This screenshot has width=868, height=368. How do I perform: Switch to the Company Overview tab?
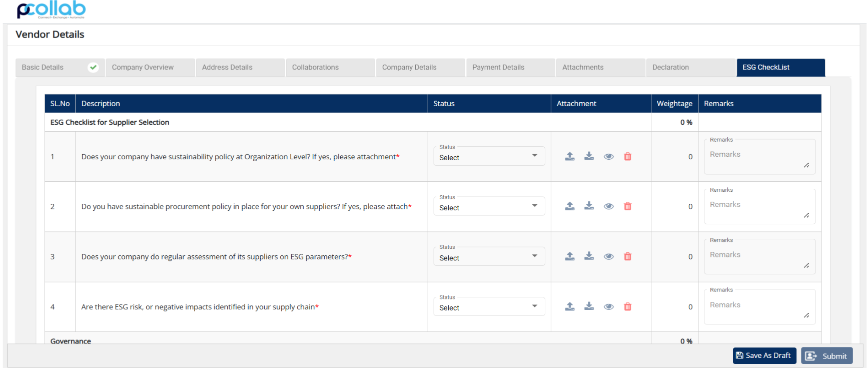pyautogui.click(x=150, y=68)
